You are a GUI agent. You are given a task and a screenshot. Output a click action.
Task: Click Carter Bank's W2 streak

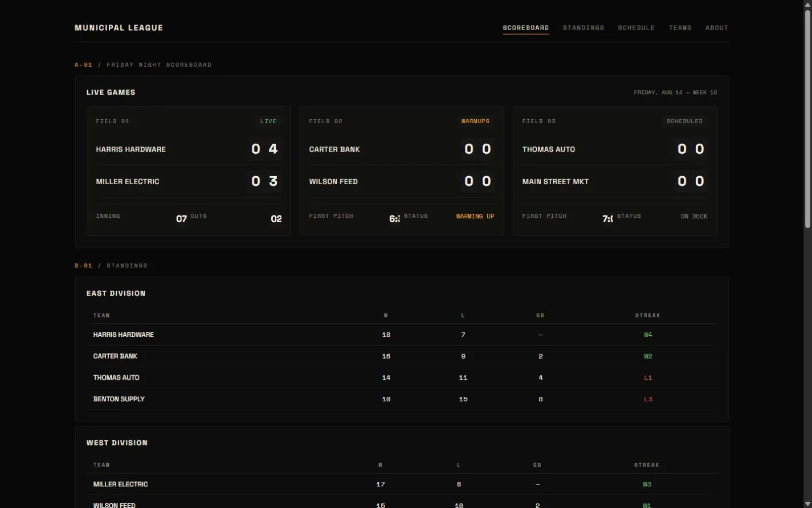click(648, 356)
